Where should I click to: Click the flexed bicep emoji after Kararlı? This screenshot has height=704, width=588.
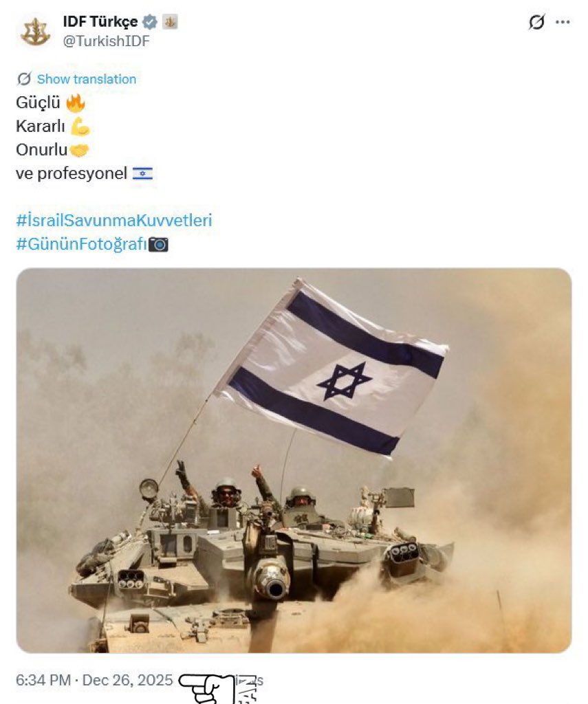pyautogui.click(x=80, y=126)
